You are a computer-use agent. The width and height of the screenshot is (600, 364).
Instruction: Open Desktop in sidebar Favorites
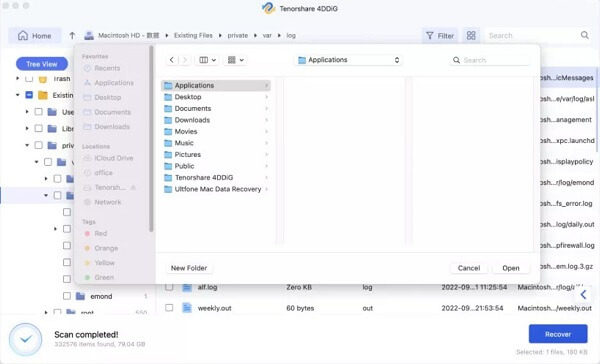click(102, 97)
